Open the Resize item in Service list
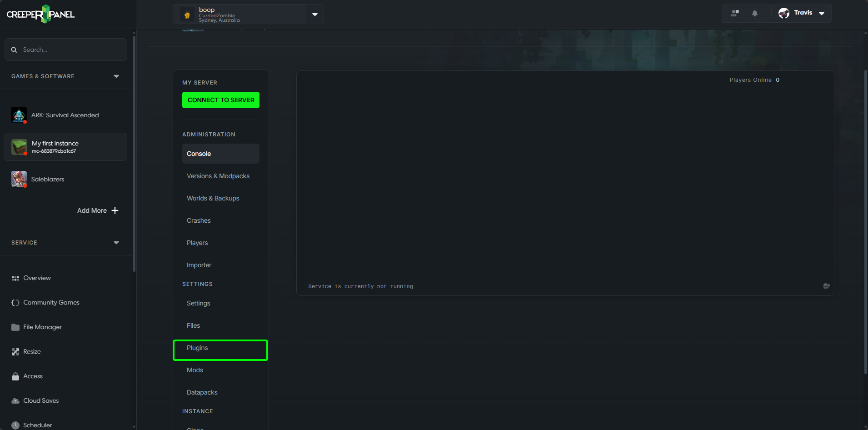868x430 pixels. (32, 351)
